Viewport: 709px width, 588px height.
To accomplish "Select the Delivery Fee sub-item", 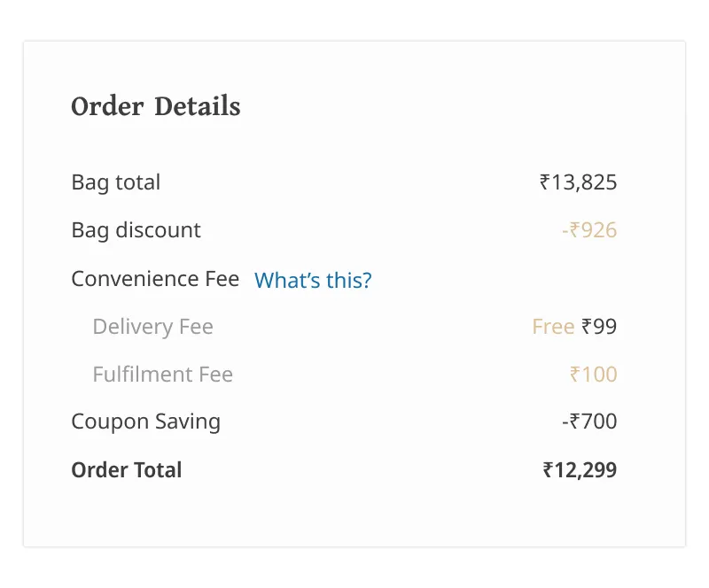I will (152, 327).
